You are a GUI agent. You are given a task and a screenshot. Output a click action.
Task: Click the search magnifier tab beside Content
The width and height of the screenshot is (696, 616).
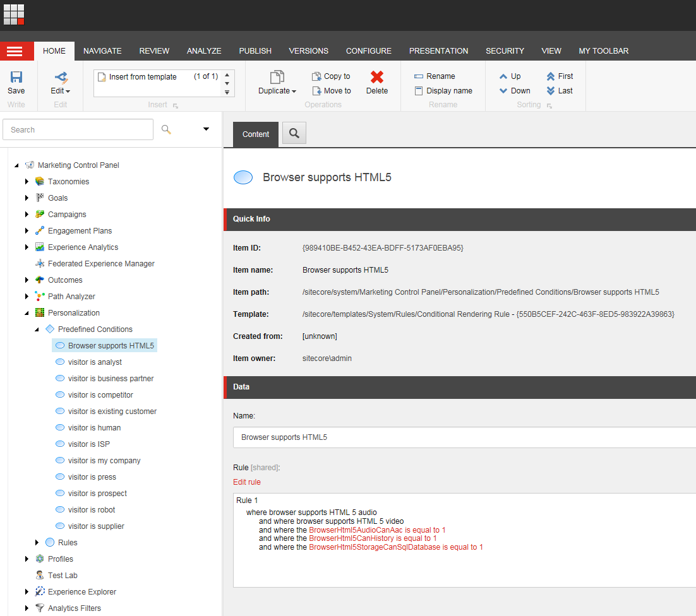pyautogui.click(x=294, y=133)
